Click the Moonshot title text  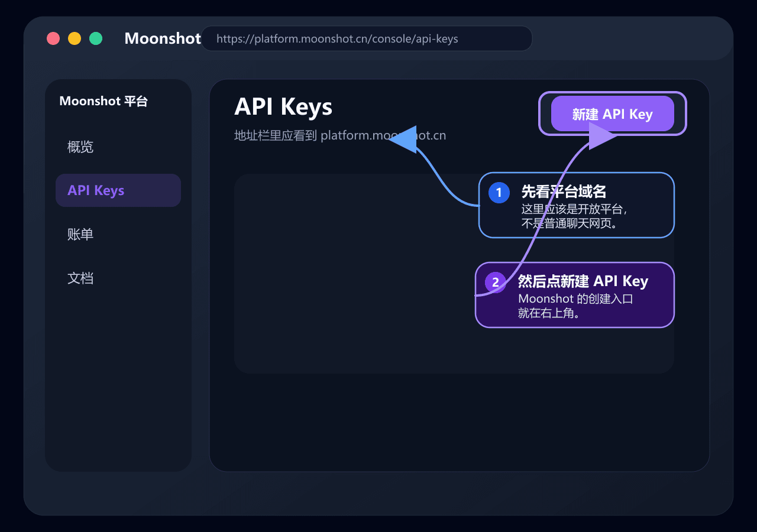point(163,38)
